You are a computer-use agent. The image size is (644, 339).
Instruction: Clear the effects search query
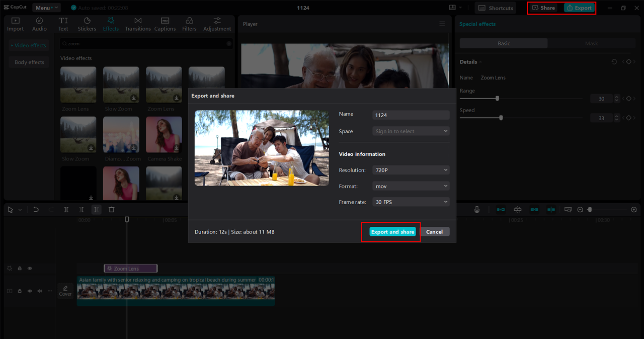229,44
